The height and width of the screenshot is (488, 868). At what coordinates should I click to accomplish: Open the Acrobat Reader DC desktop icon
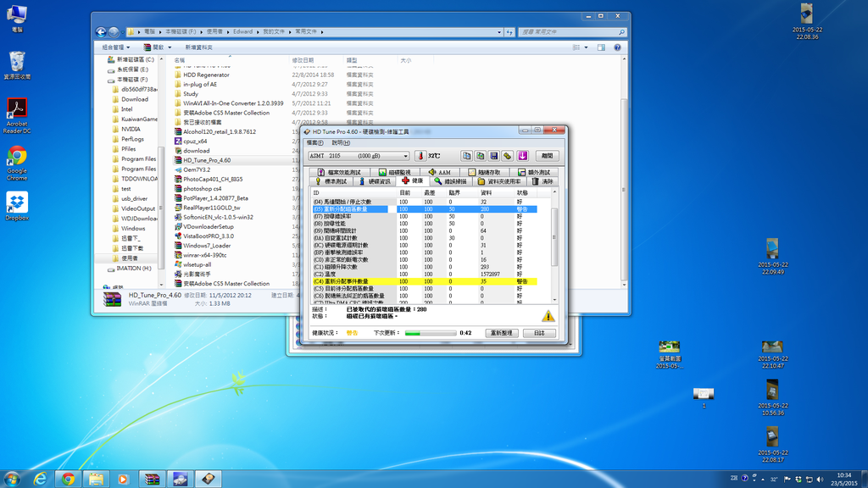(x=17, y=115)
